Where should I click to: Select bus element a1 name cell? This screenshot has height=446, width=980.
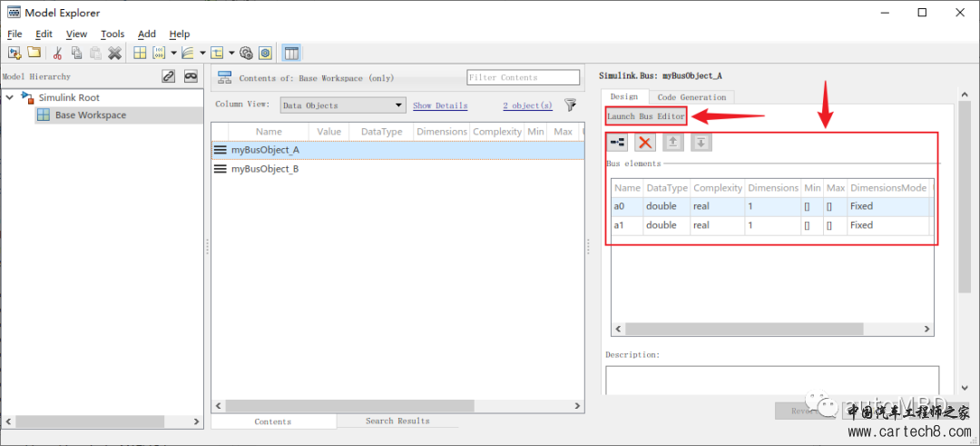628,225
